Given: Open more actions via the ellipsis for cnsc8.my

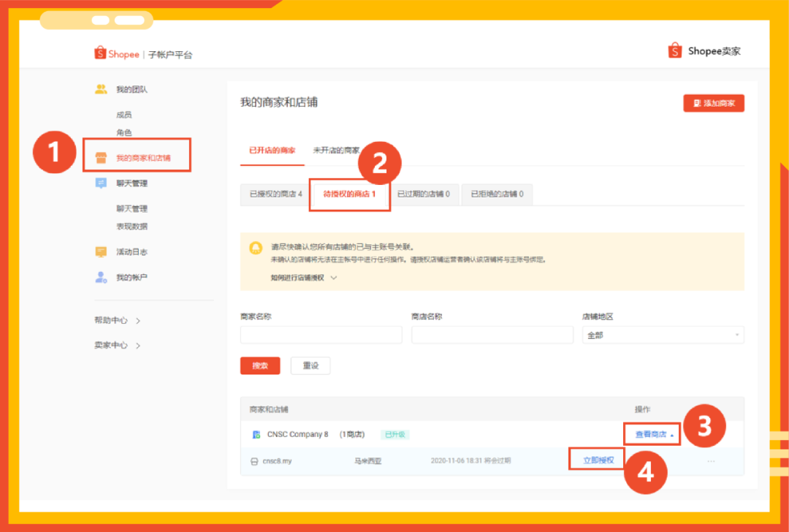Looking at the screenshot, I should [x=710, y=460].
